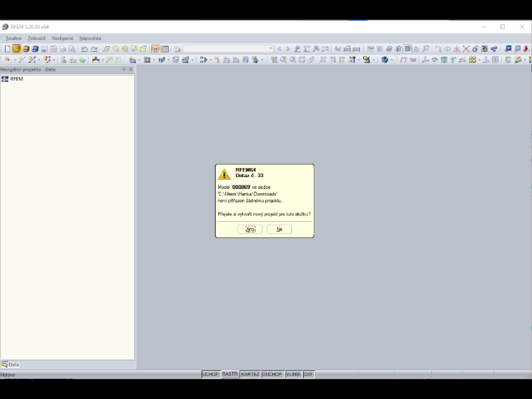Screen dimensions: 532x399
Task: Close the Navigátor projektu panel
Action: point(131,69)
